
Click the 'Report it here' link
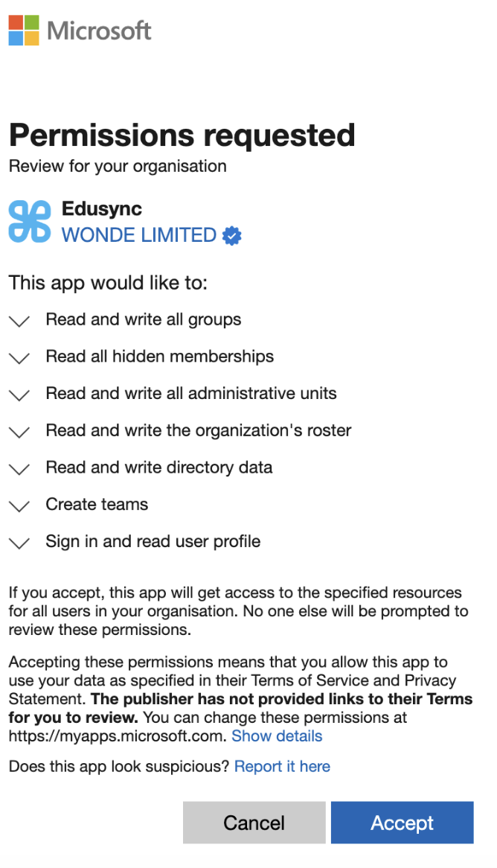[282, 767]
